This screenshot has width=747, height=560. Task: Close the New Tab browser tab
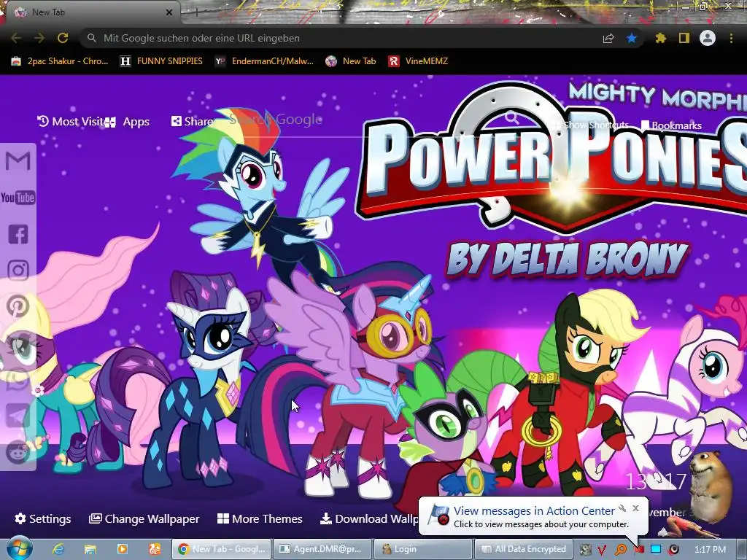169,12
